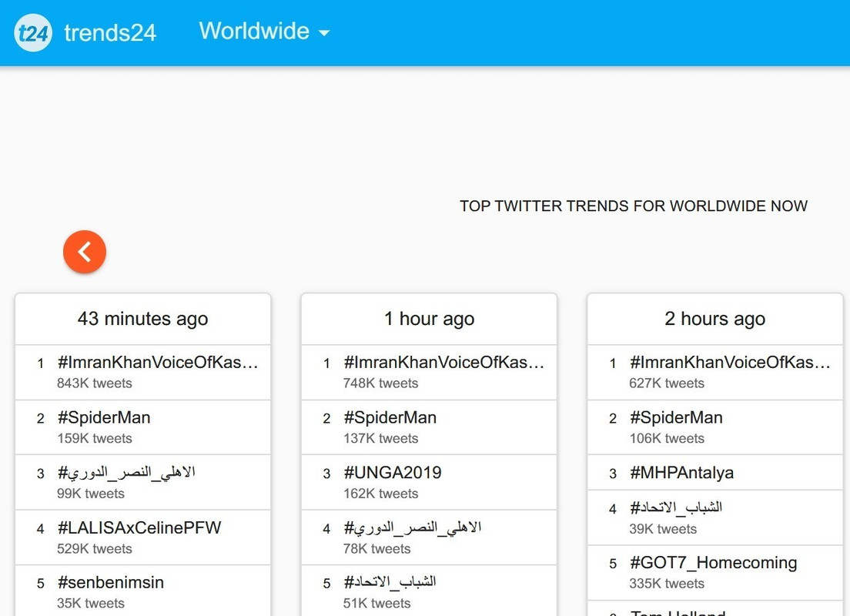Click the Top Twitter Trends for Worldwide heading
The height and width of the screenshot is (616, 850).
(634, 206)
